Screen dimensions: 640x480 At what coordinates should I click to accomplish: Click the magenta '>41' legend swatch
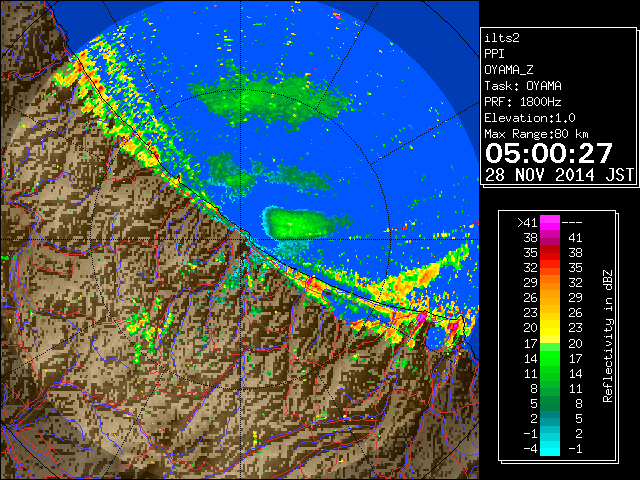[550, 222]
